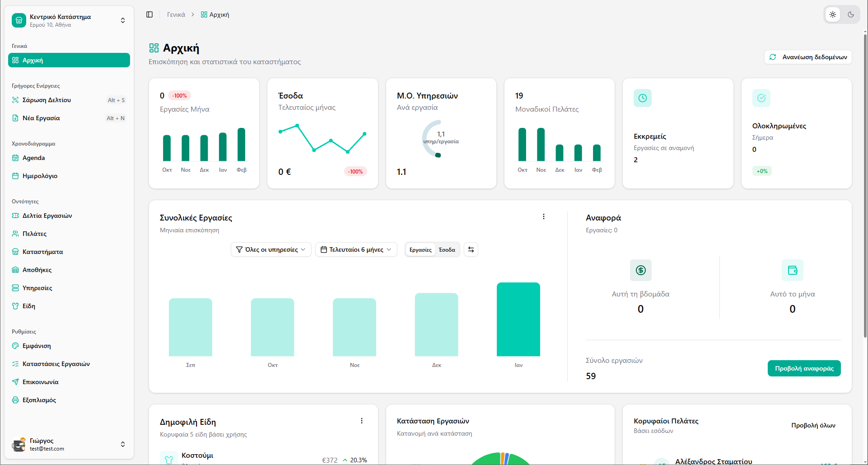The width and height of the screenshot is (868, 465).
Task: Expand the Γιώργος user account menu
Action: pos(69,444)
